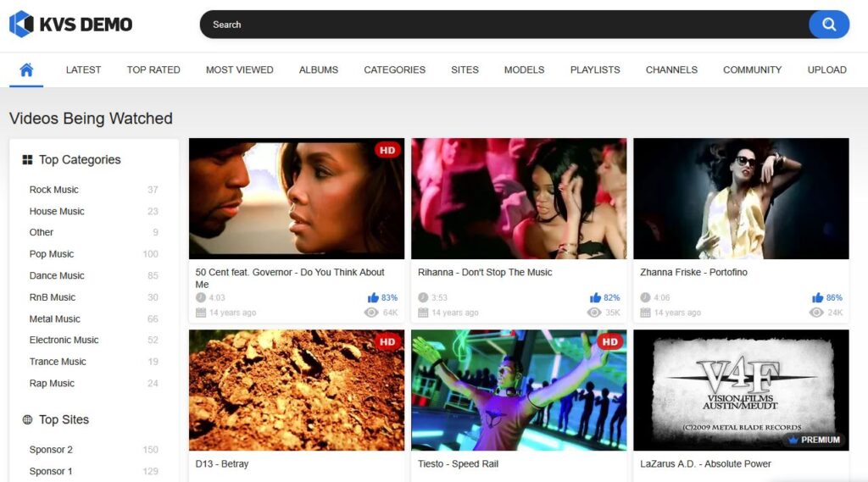Play the 50 Cent video thumbnail
Screen dimensions: 868x482
click(x=297, y=199)
